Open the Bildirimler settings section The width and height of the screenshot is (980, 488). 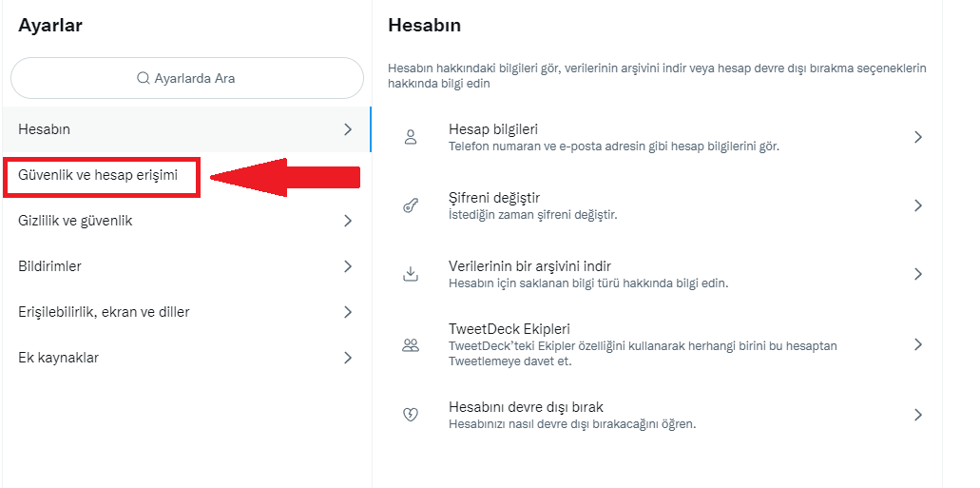point(49,266)
